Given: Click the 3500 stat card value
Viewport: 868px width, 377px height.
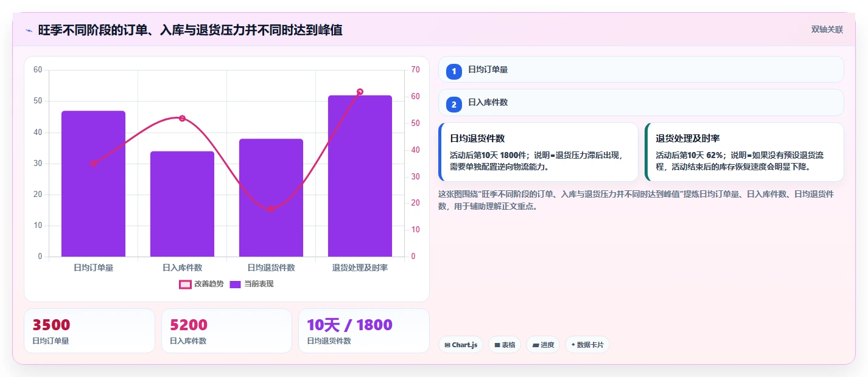Looking at the screenshot, I should coord(51,325).
